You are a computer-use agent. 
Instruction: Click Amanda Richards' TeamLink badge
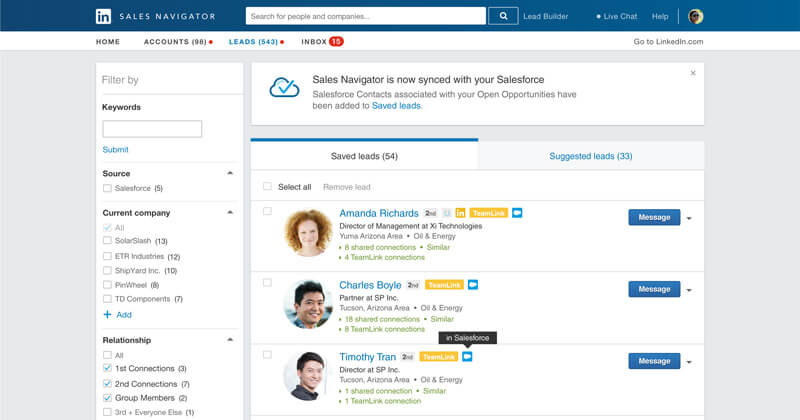(488, 213)
